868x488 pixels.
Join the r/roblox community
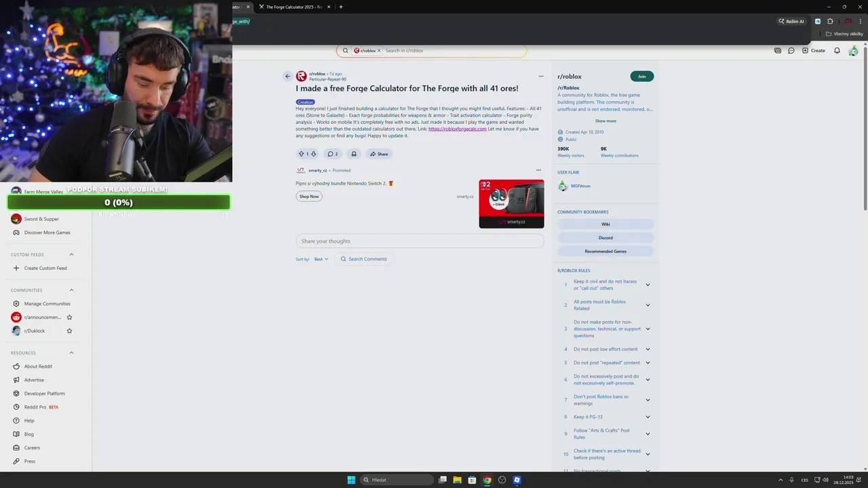tap(642, 77)
